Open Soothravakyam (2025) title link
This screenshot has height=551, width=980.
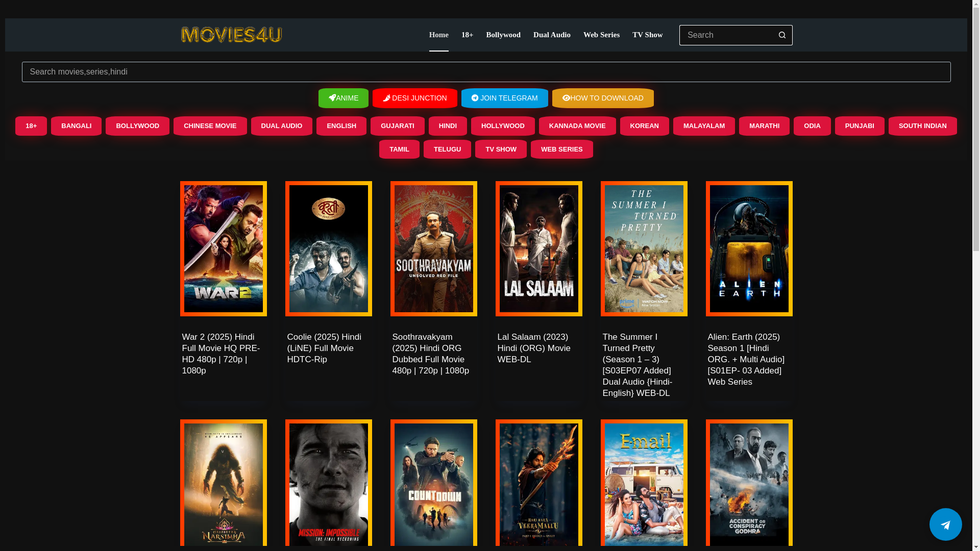[431, 354]
